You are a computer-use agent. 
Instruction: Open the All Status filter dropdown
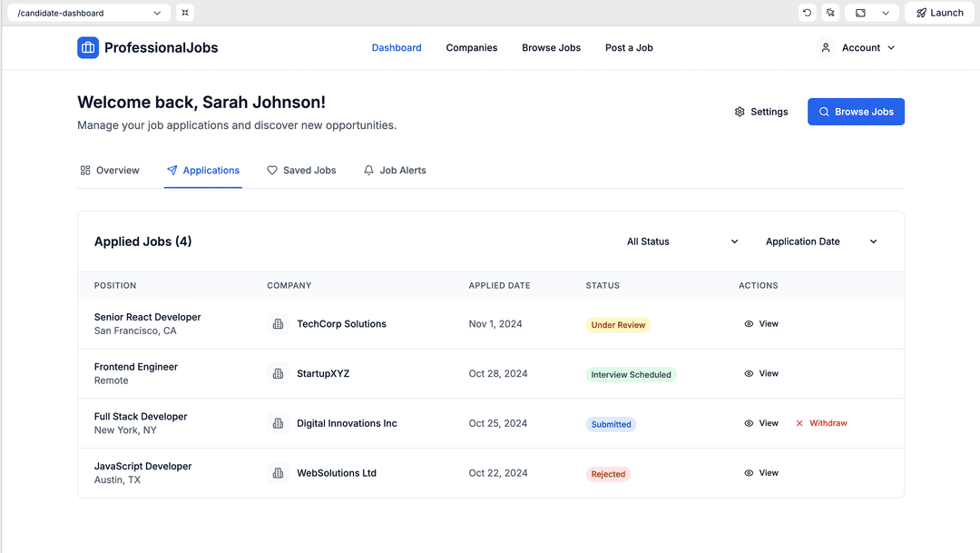pos(682,242)
